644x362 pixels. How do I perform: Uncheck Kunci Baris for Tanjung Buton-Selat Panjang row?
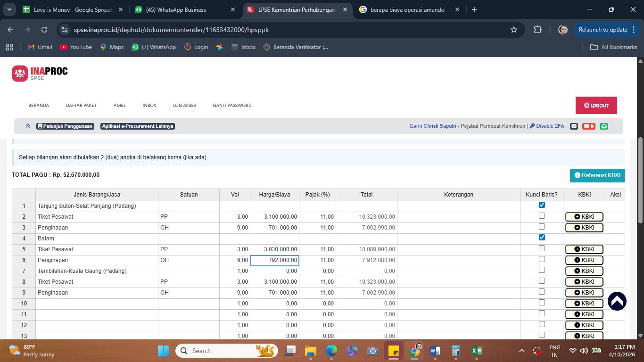point(542,205)
